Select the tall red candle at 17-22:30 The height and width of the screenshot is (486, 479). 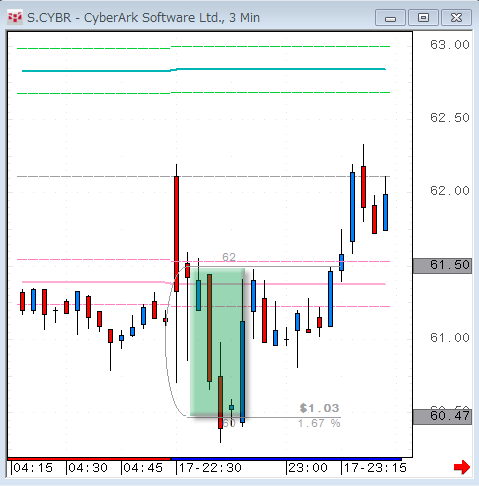176,234
